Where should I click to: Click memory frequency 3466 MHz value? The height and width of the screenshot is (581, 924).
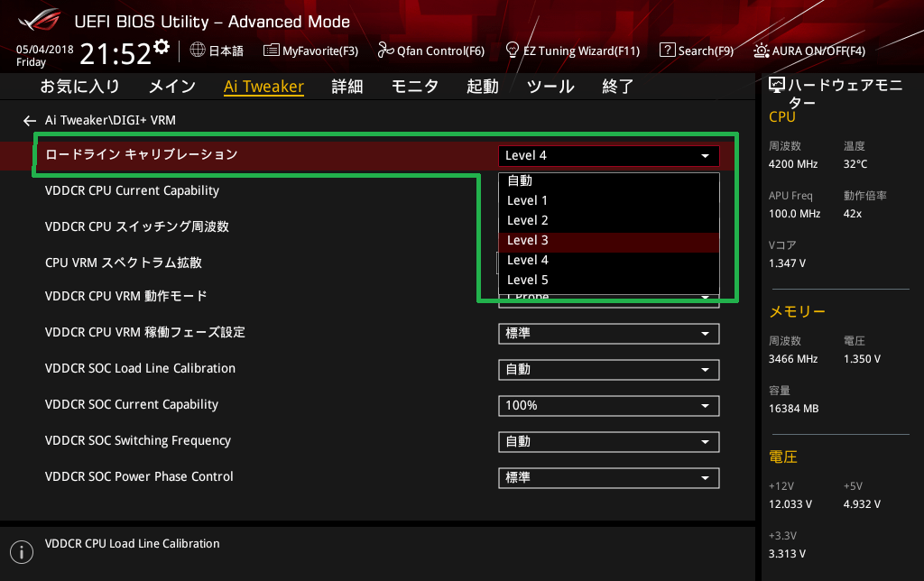793,359
